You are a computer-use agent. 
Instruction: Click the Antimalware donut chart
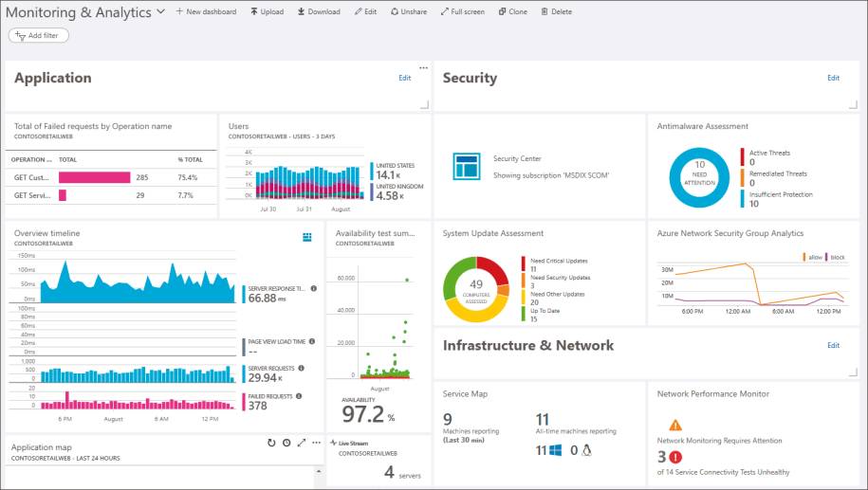[699, 177]
